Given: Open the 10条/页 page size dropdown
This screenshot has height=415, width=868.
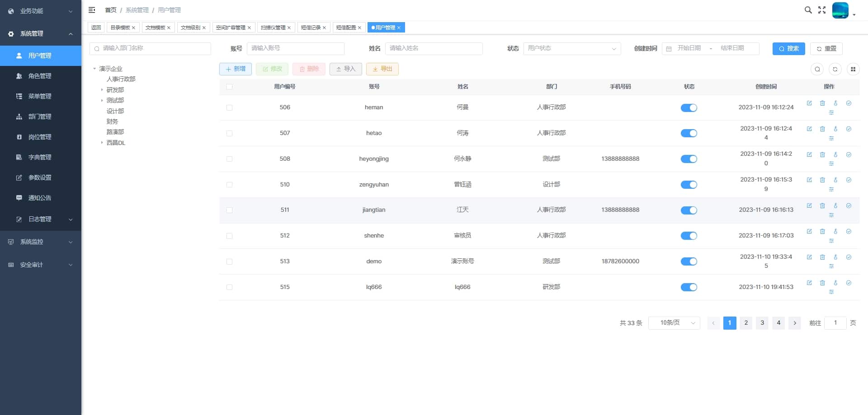Looking at the screenshot, I should [674, 323].
